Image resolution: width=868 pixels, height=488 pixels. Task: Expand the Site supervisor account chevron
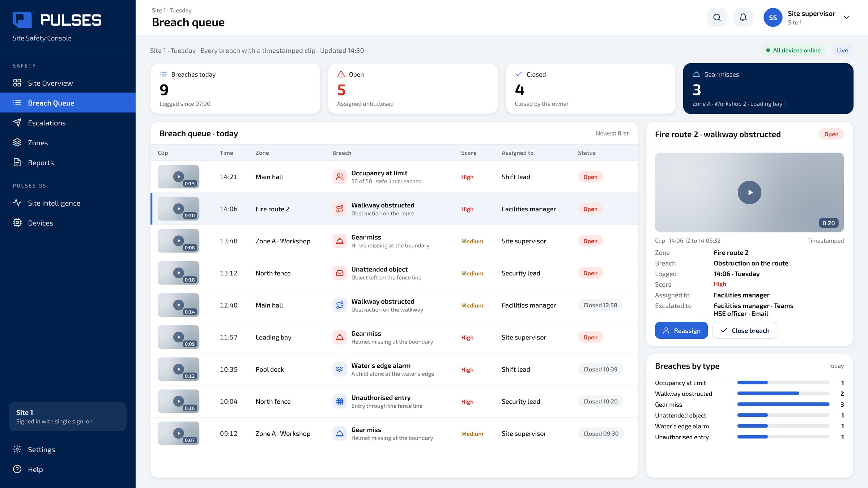[x=846, y=17]
